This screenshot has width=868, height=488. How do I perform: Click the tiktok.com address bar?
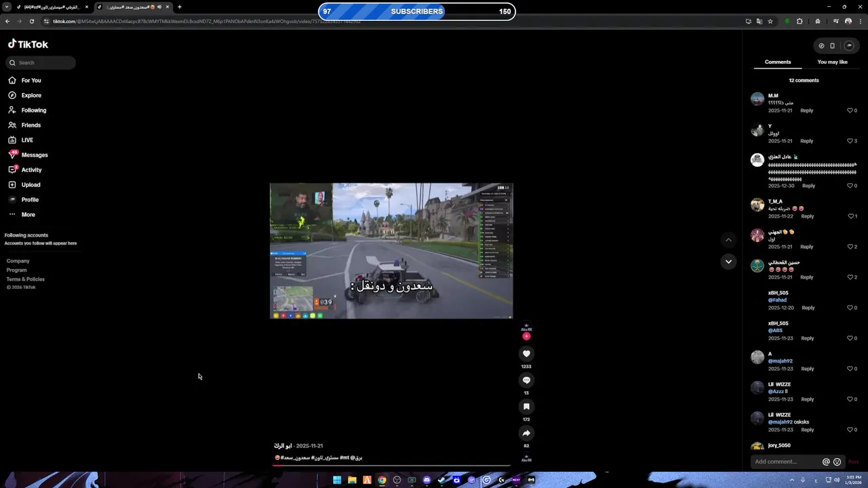click(x=393, y=21)
